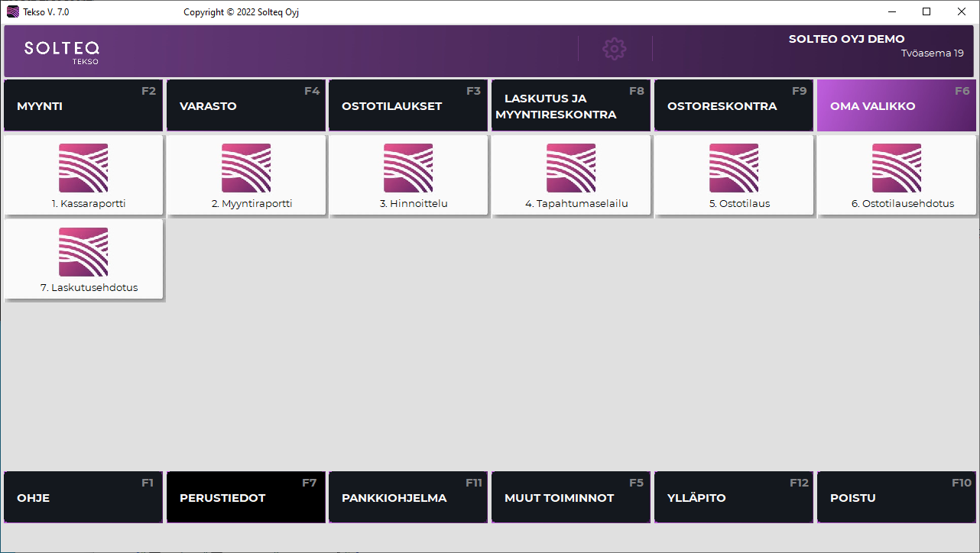Switch to the Myynti F2 menu
This screenshot has height=553, width=980.
[83, 106]
